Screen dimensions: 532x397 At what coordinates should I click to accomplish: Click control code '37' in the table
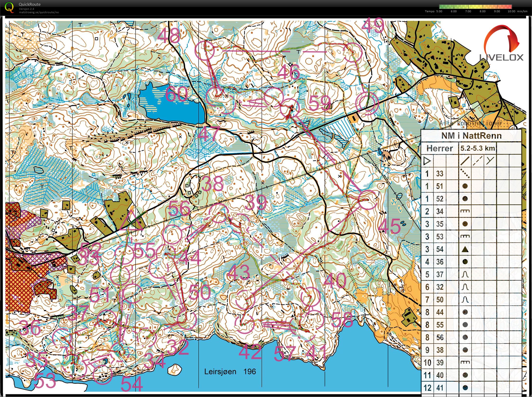click(440, 274)
